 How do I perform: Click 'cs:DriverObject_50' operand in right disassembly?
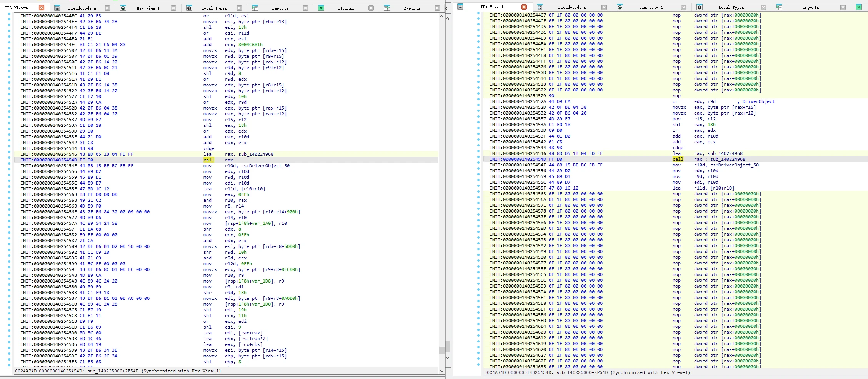click(735, 165)
